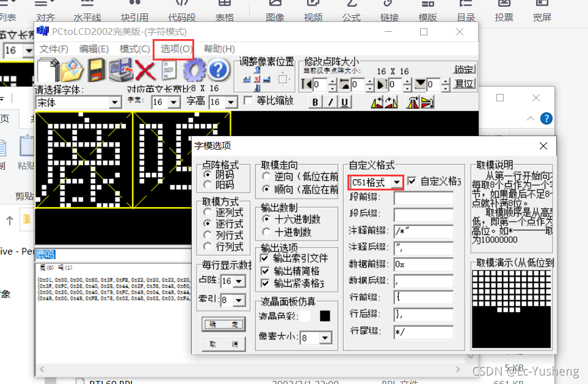This screenshot has width=588, height=384.
Task: Open the 选项(O) menu
Action: point(176,49)
